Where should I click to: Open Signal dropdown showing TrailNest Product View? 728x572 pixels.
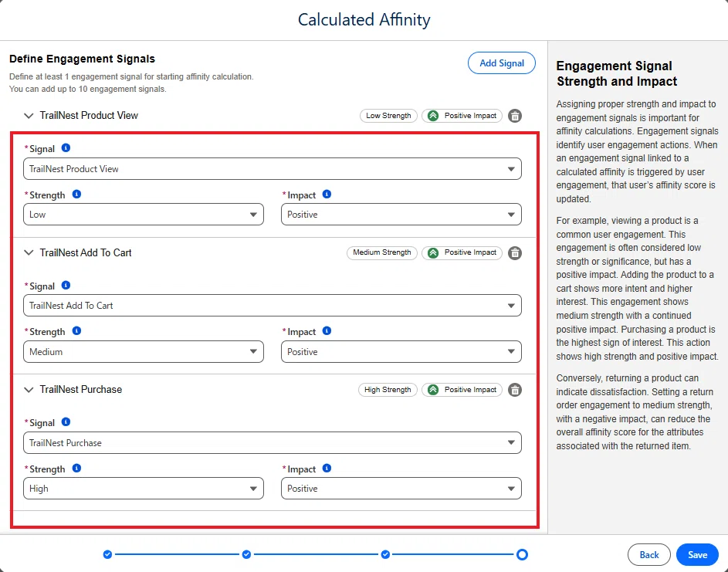pyautogui.click(x=273, y=169)
